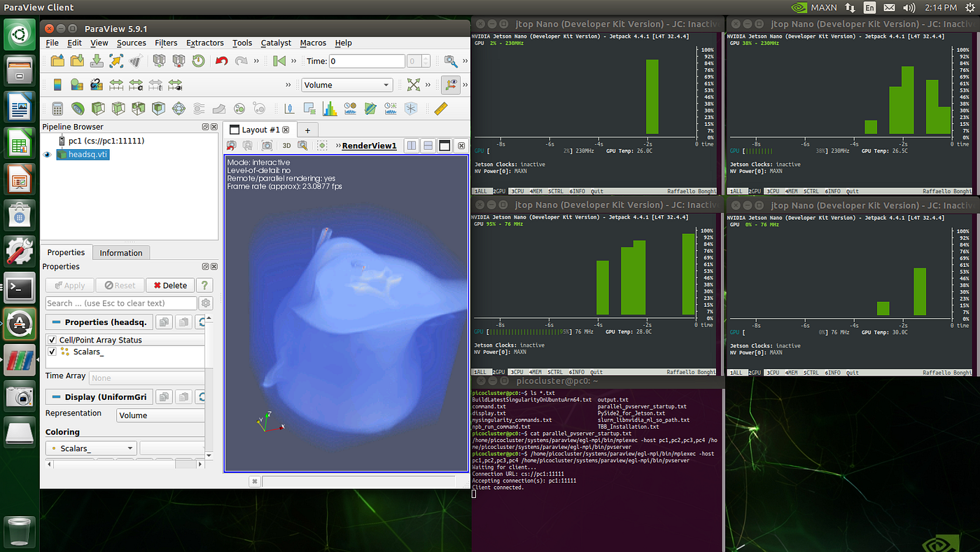This screenshot has width=980, height=552.
Task: Click the Disconnect from server icon
Action: (178, 61)
